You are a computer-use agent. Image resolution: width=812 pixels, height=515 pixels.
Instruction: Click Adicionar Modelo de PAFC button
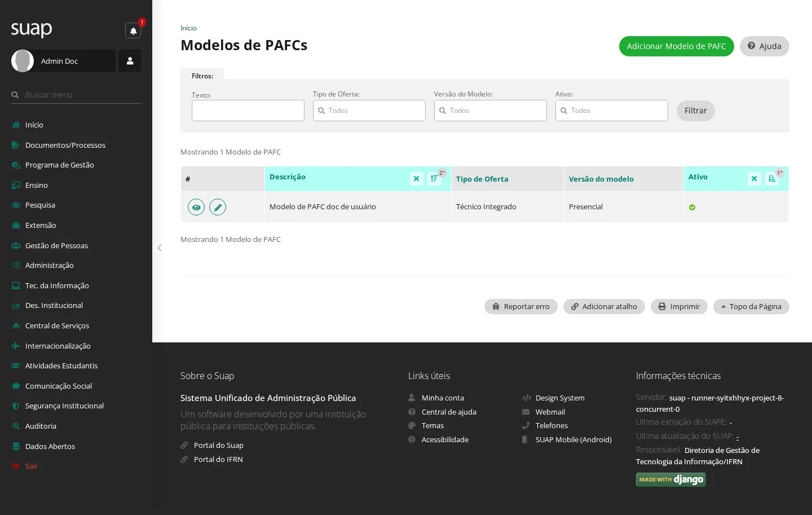(677, 46)
